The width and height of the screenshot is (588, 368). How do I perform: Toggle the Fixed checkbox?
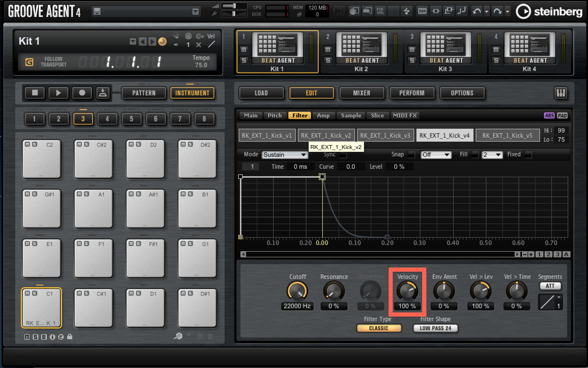click(528, 155)
